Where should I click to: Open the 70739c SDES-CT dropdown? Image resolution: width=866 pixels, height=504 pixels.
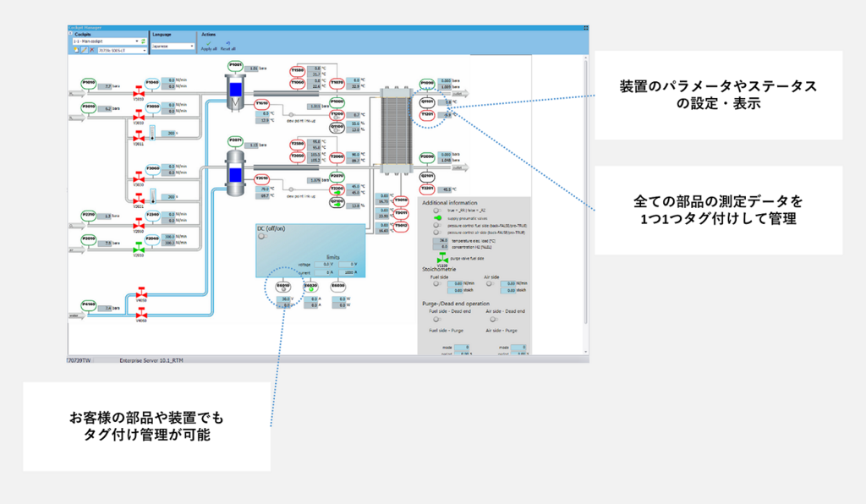click(122, 51)
